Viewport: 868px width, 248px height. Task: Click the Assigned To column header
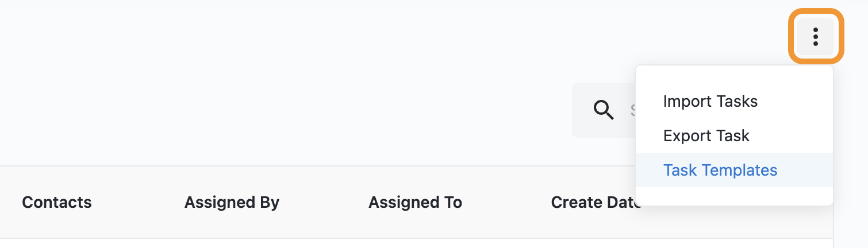click(x=415, y=202)
